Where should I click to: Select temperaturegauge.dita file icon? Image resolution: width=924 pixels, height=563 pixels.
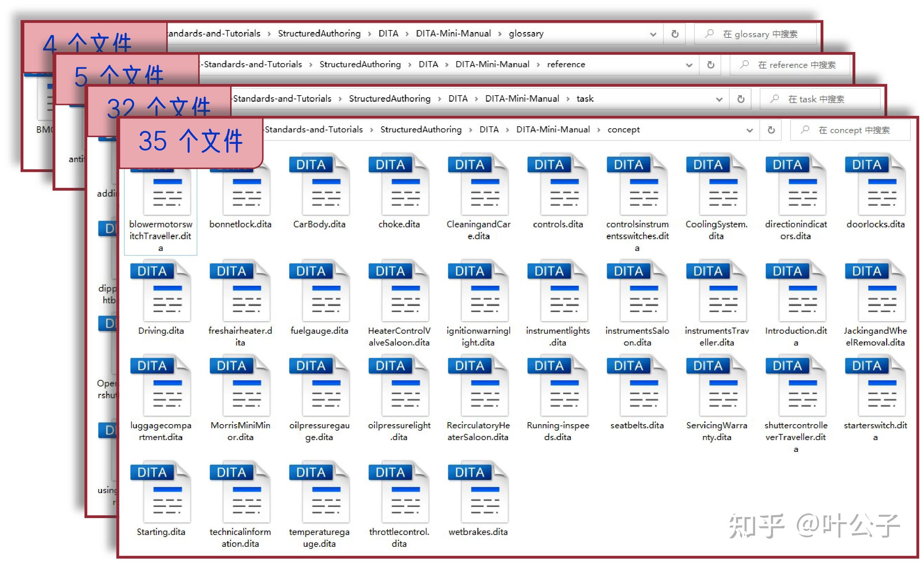pyautogui.click(x=319, y=492)
